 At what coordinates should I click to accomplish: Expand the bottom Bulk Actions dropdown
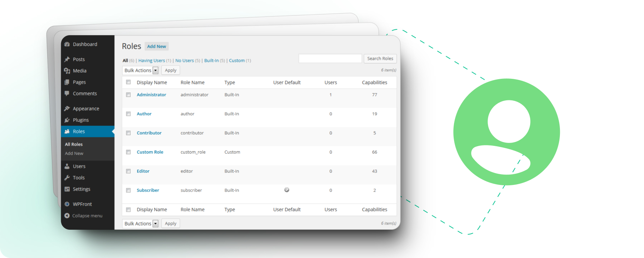140,224
